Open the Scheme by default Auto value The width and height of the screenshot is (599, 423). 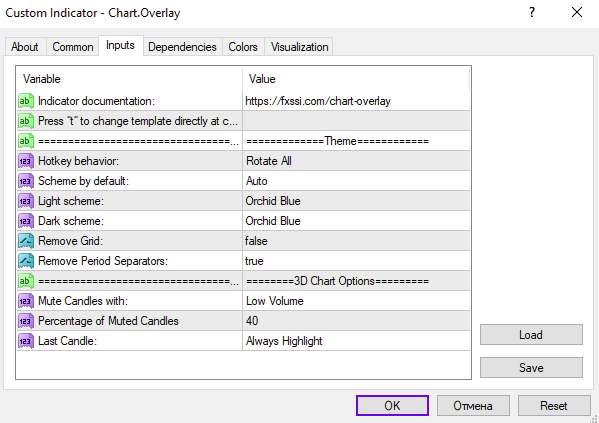pyautogui.click(x=356, y=181)
